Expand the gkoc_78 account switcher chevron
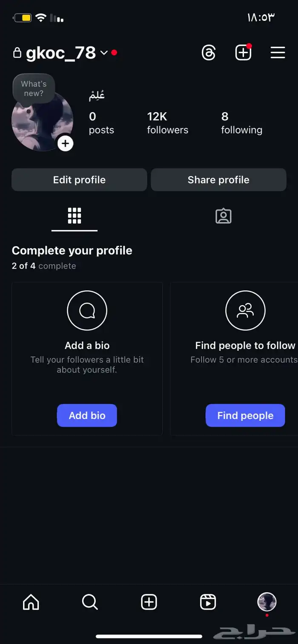The image size is (298, 644). tap(104, 53)
